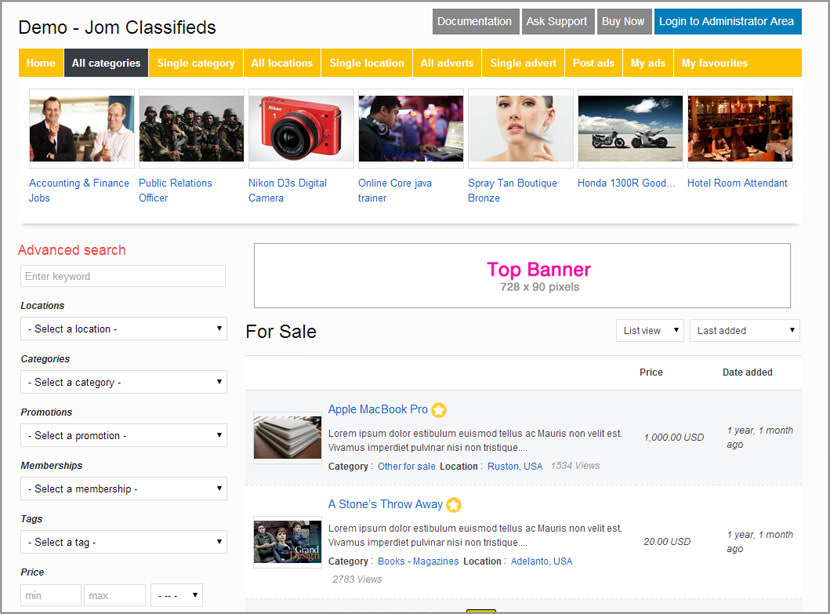The image size is (830, 614).
Task: Open the Ruston, USA location link
Action: [515, 466]
